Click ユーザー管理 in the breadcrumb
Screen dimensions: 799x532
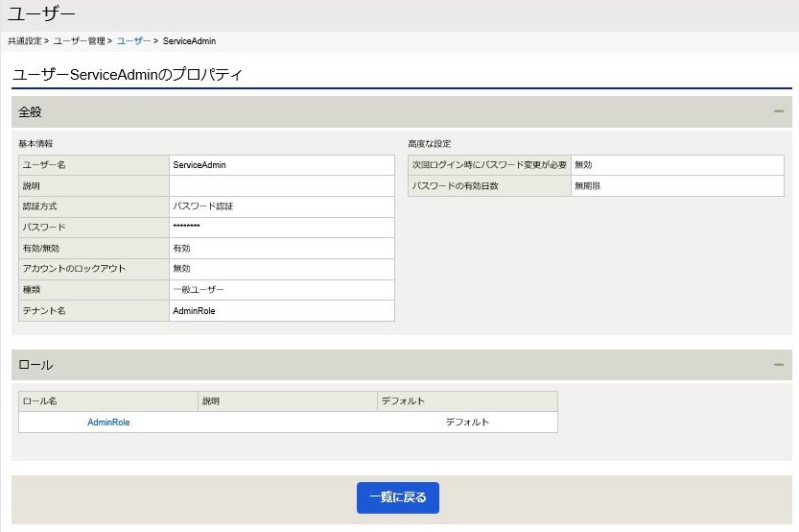click(79, 41)
